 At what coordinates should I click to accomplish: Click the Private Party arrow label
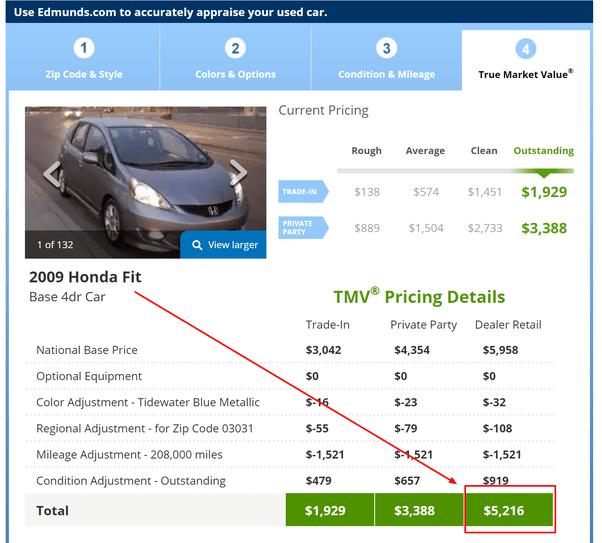tap(303, 228)
